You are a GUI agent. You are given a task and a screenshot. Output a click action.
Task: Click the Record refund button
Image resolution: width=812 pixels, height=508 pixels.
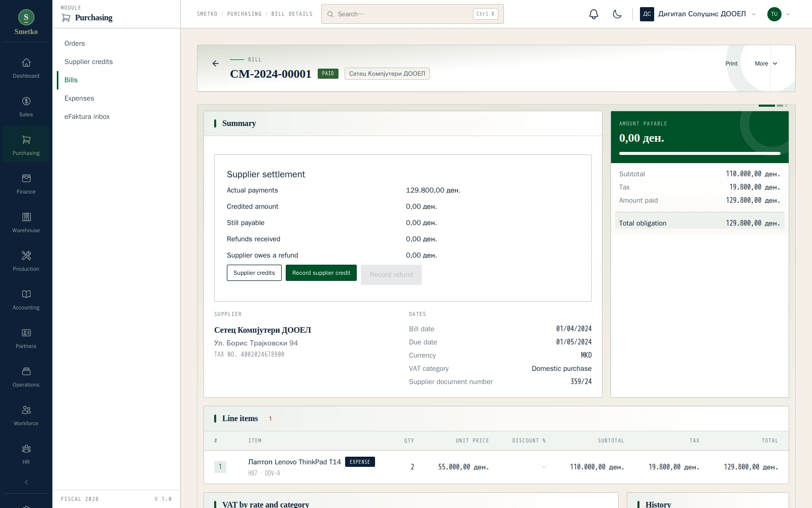click(x=391, y=275)
